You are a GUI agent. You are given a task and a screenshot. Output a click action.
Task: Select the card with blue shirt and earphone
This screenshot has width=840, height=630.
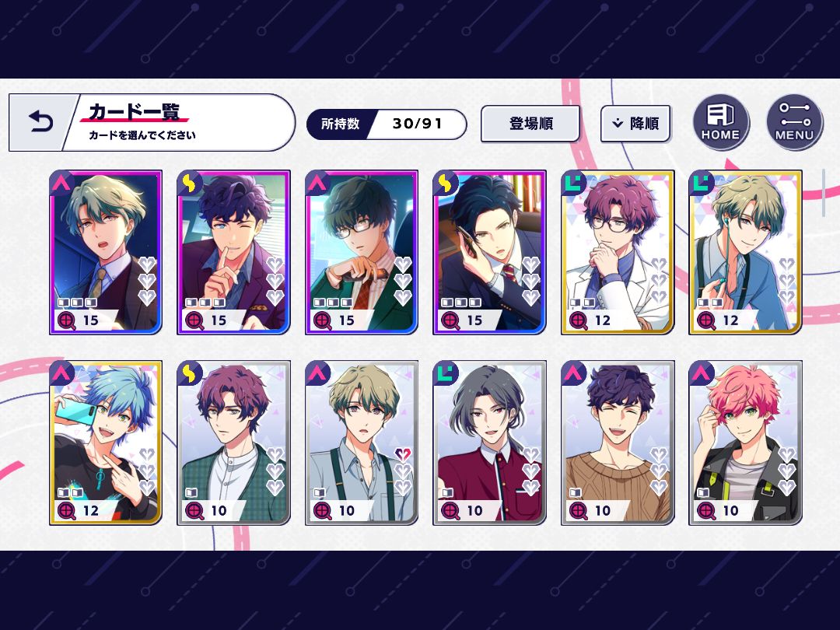(x=745, y=252)
